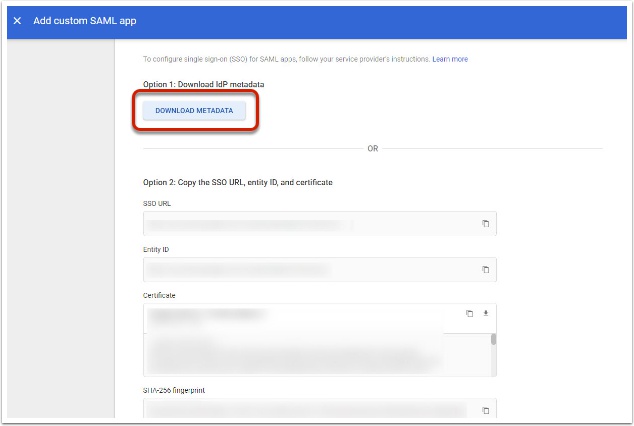Copy the SHA-256 fingerprint with its copy icon
Screen dimensions: 634x426
(x=485, y=410)
